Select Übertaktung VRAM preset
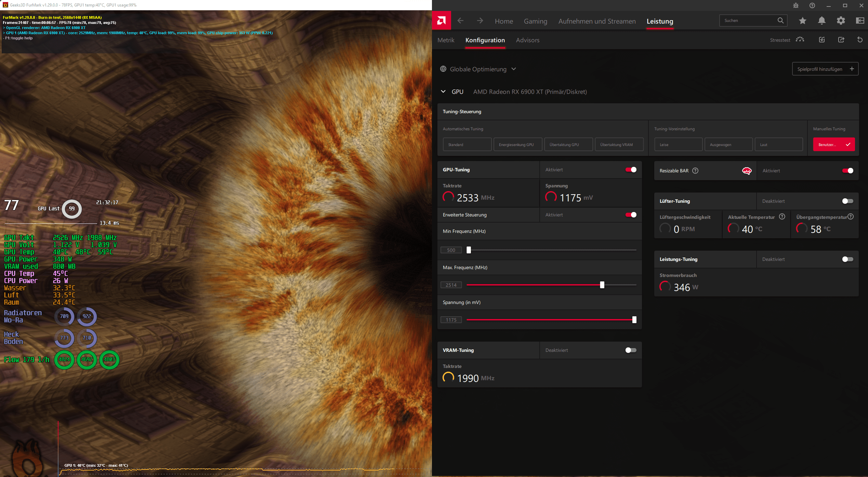868x477 pixels. tap(619, 144)
